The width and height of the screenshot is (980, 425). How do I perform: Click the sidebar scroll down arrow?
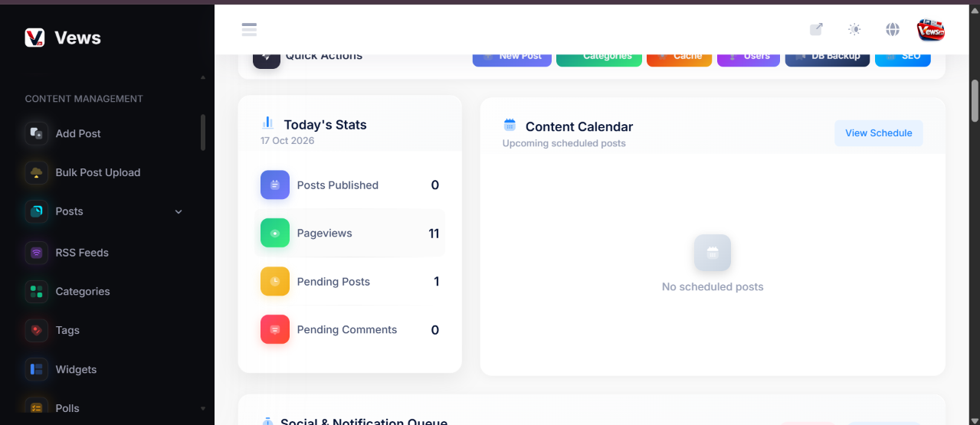(203, 409)
